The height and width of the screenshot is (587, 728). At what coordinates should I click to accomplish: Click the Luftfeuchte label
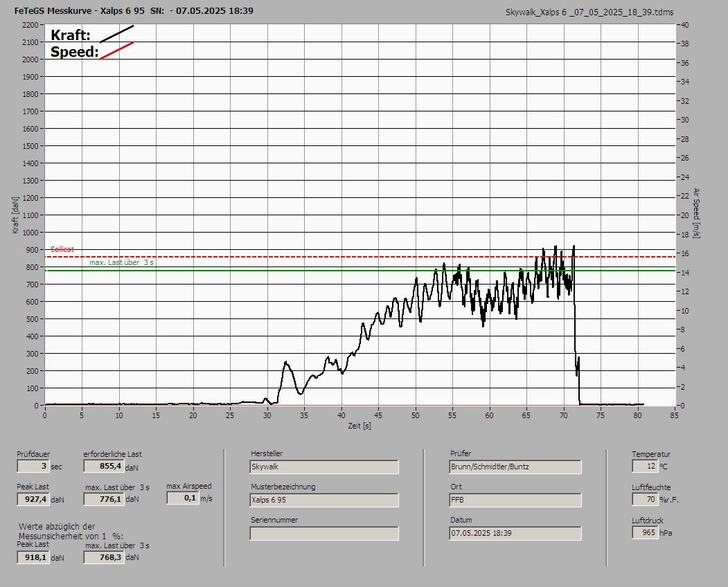click(651, 487)
